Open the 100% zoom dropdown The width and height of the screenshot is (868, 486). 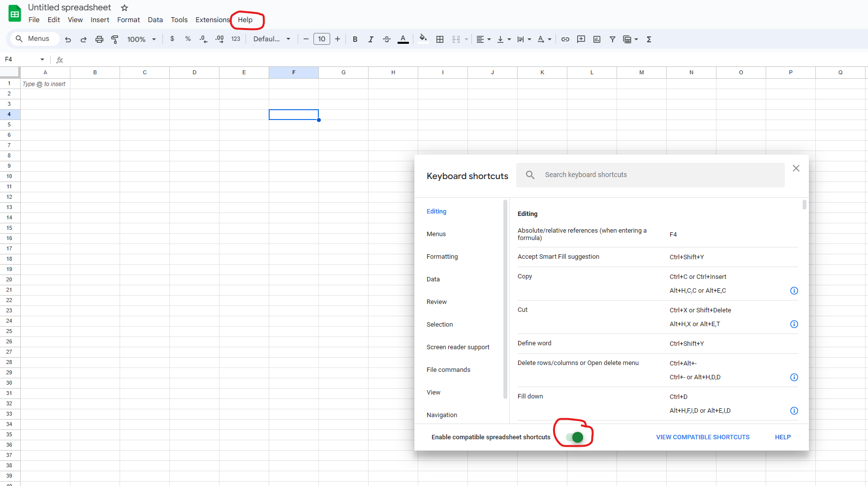(x=141, y=39)
